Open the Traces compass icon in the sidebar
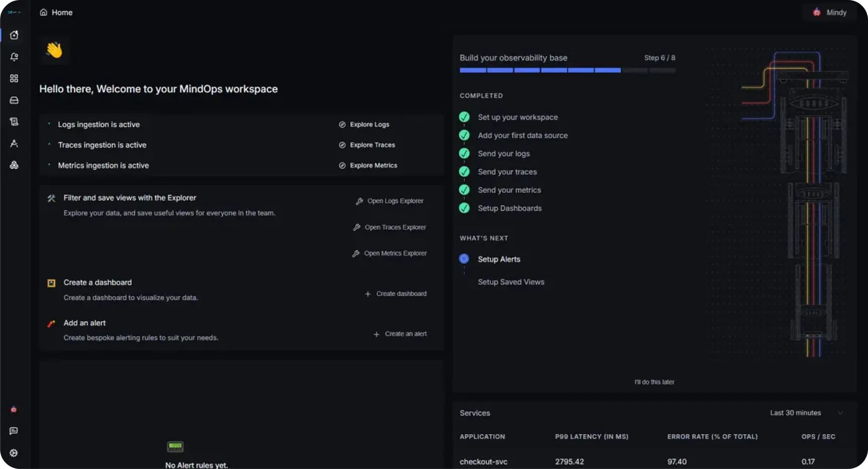Screen dimensions: 868x469 [14, 144]
